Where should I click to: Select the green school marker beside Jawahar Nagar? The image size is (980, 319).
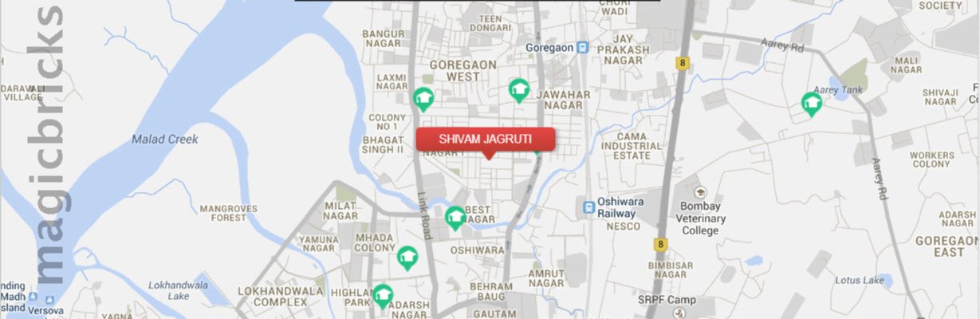[519, 90]
